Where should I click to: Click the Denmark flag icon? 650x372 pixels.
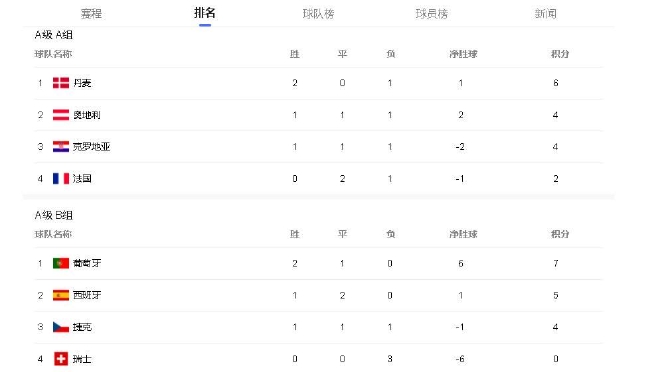coord(61,83)
